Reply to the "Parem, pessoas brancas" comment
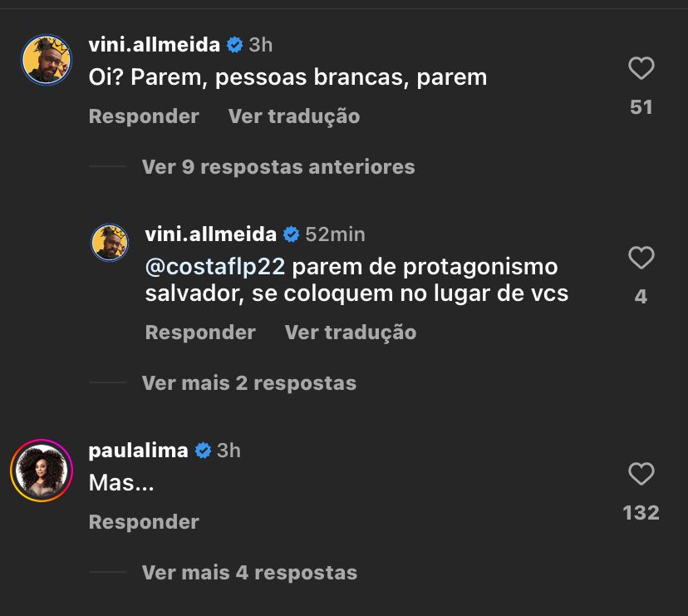This screenshot has width=688, height=616. pyautogui.click(x=144, y=116)
